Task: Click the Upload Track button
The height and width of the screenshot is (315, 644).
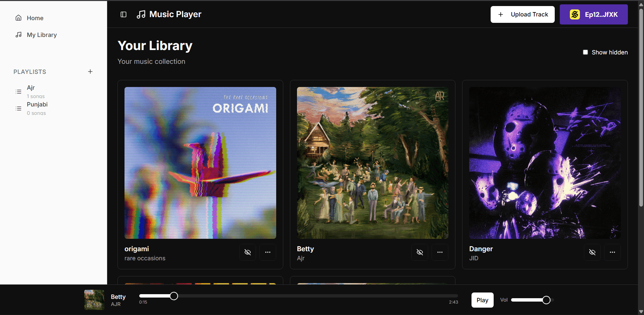Action: coord(523,14)
